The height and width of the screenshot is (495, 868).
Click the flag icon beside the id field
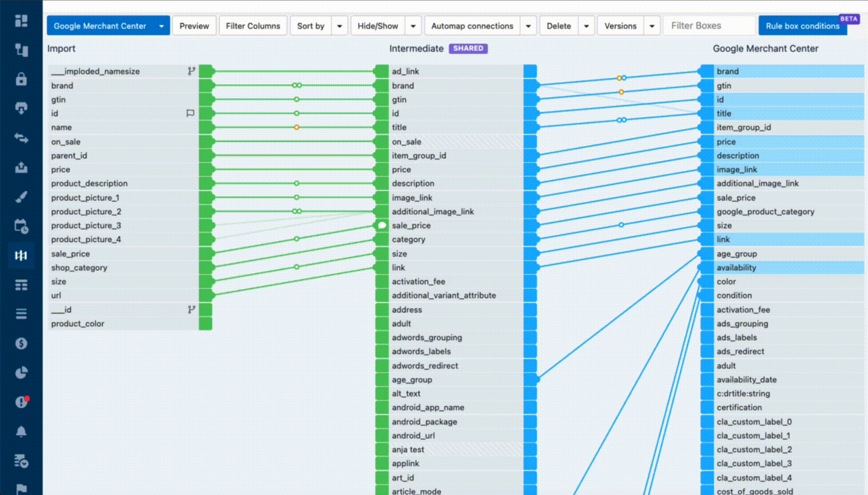(x=191, y=113)
